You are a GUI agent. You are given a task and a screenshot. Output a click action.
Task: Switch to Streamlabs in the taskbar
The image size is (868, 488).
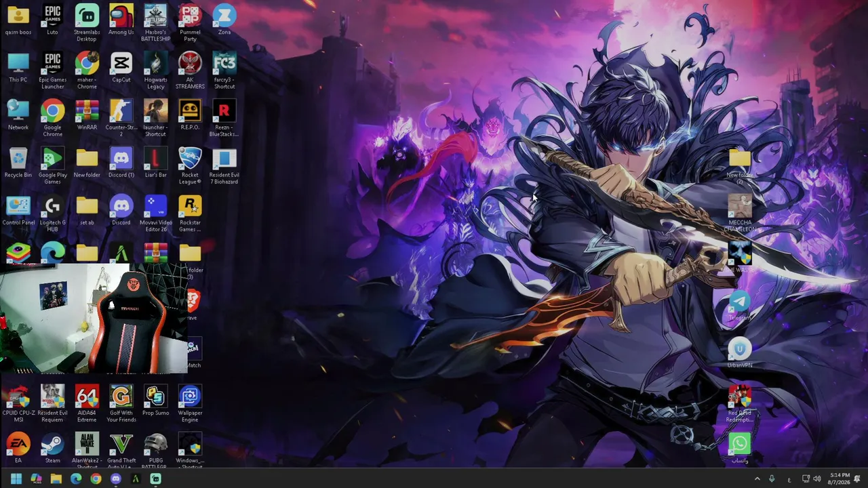click(155, 479)
